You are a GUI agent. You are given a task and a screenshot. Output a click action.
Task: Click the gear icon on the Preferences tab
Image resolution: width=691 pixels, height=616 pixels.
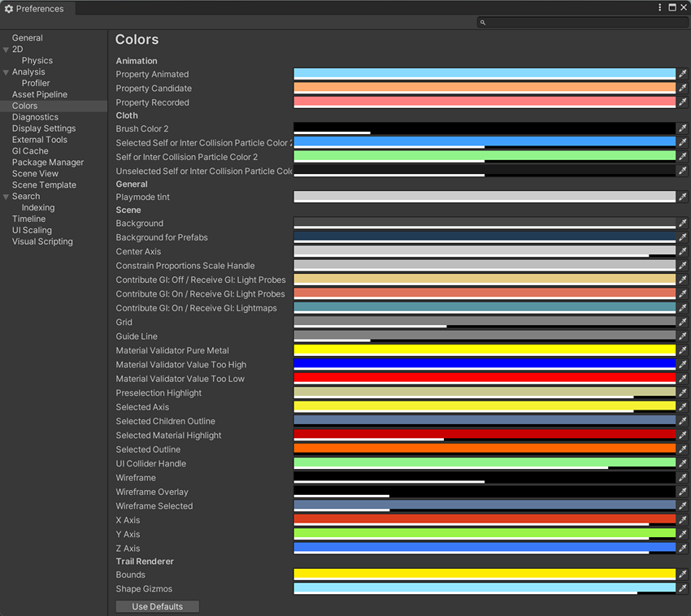coord(9,8)
